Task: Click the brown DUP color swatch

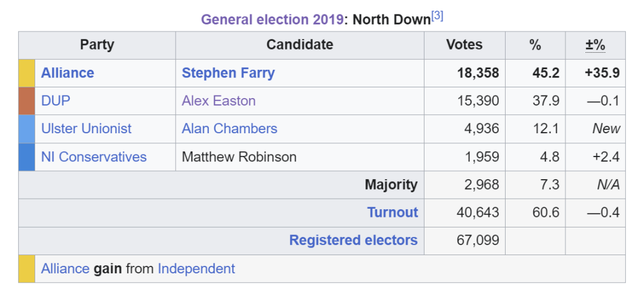Action: coord(26,101)
